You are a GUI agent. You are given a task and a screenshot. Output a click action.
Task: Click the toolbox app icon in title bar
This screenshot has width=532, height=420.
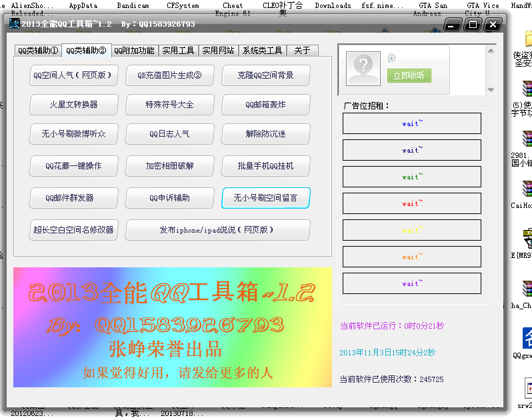tap(15, 24)
